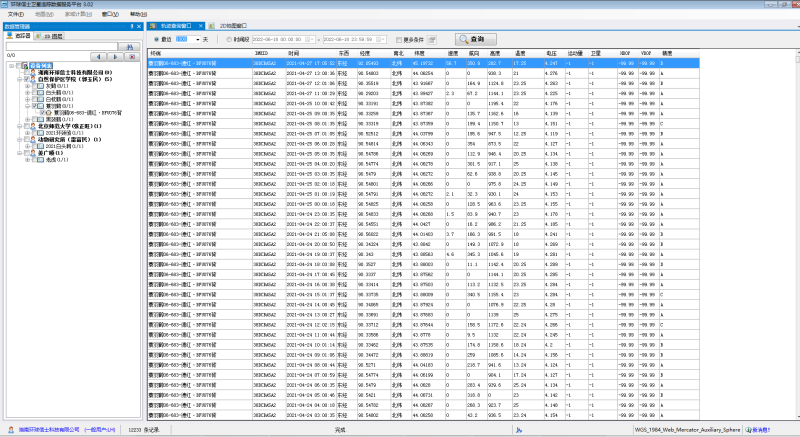Close the 轨迹查询窗口 tab with its X
800x437 pixels.
point(200,24)
